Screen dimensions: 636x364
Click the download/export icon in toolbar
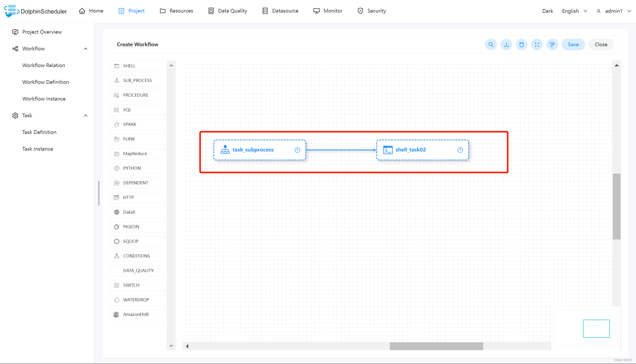click(x=506, y=44)
